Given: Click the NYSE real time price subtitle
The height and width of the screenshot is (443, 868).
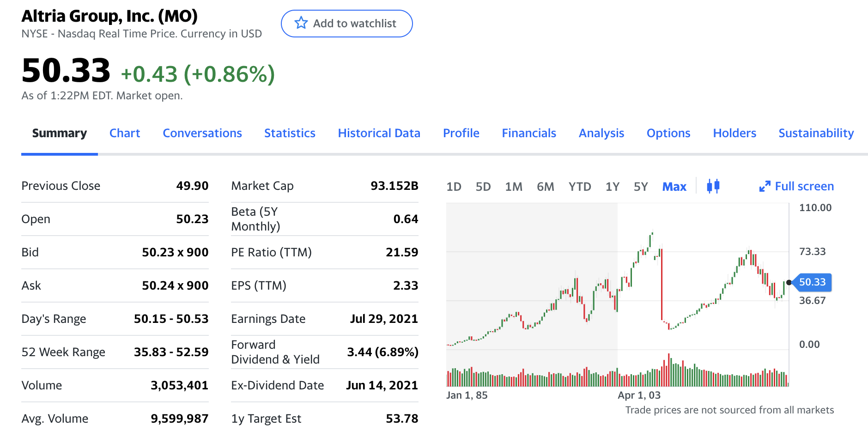Looking at the screenshot, I should tap(141, 34).
